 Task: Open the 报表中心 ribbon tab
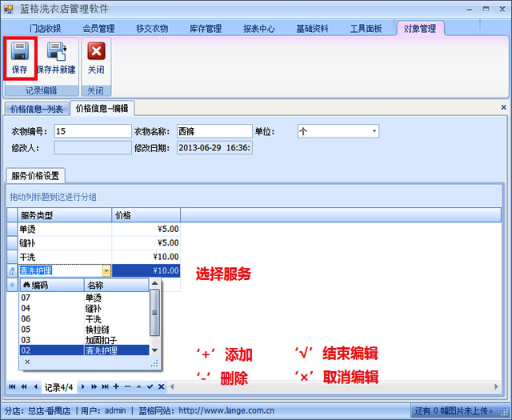[259, 29]
